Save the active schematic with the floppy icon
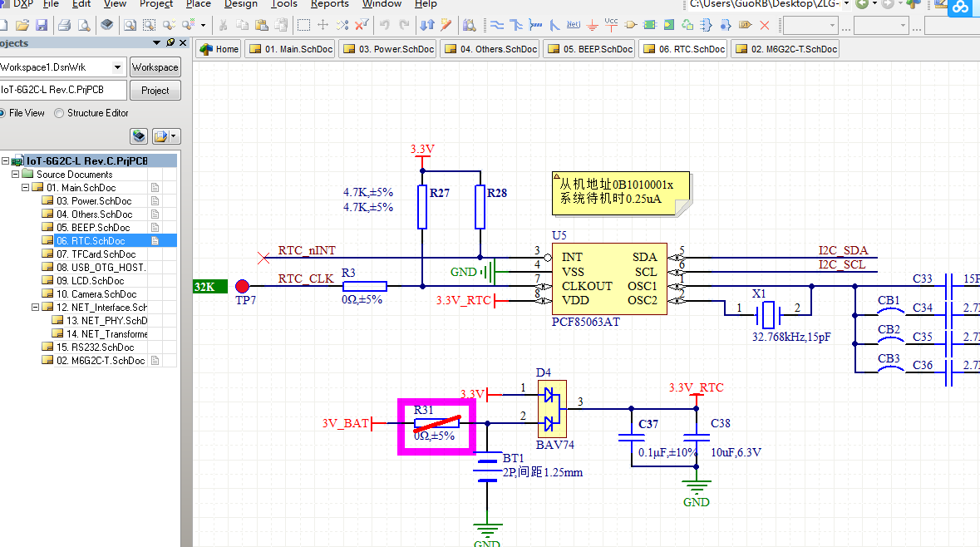The width and height of the screenshot is (980, 547). coord(42,25)
